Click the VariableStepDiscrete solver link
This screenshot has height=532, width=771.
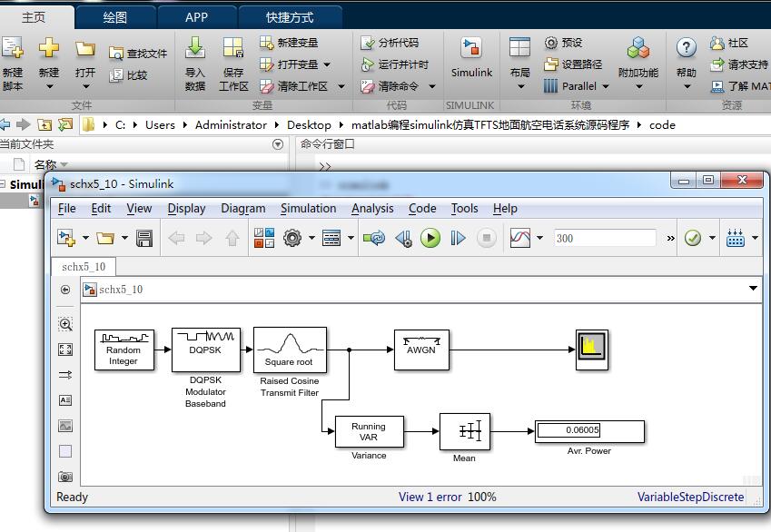coord(690,498)
